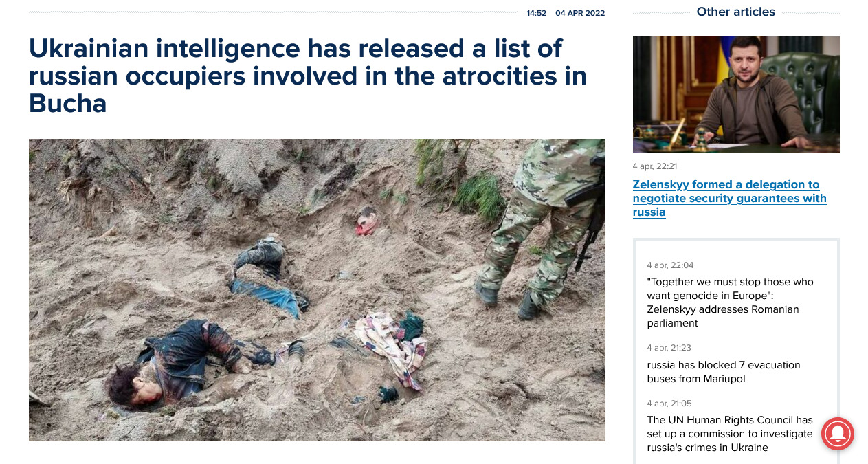
Task: Open the Zelenskyy at desk thumbnail
Action: (x=736, y=95)
